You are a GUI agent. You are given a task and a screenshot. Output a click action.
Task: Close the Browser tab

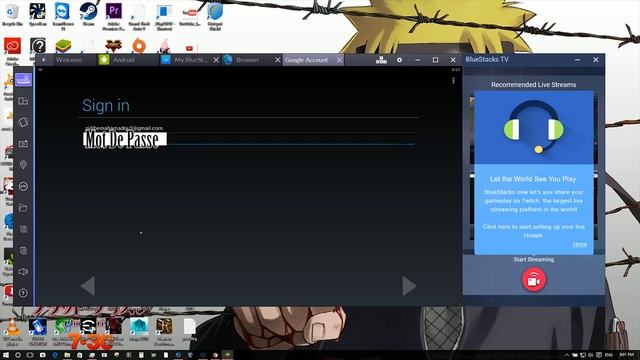(278, 60)
